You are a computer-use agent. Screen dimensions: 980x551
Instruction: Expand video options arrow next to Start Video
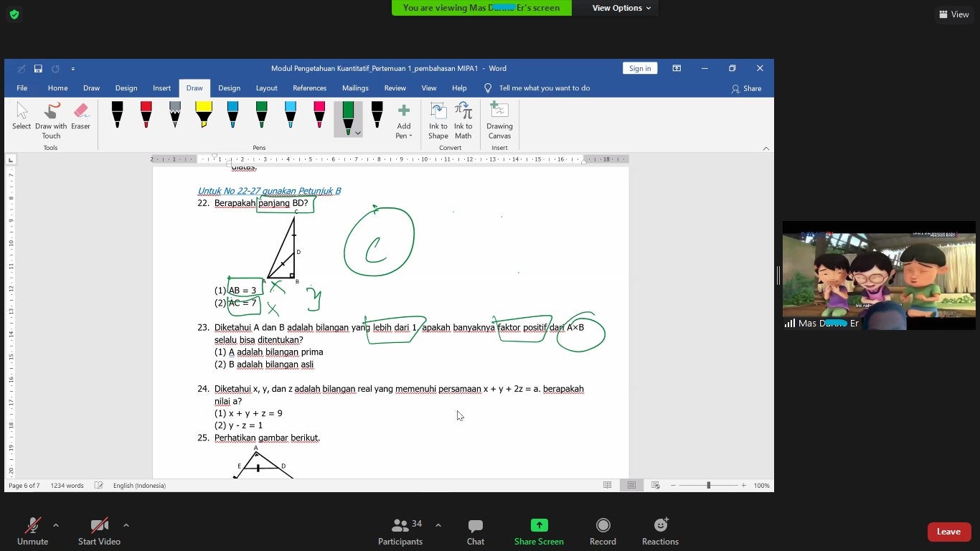tap(126, 525)
